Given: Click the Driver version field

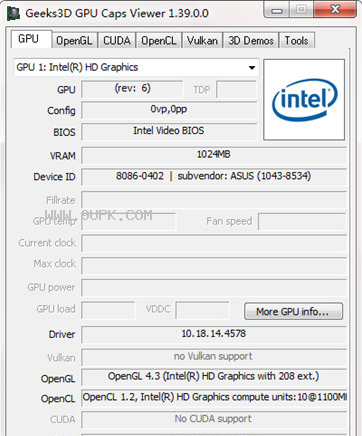Looking at the screenshot, I should [x=214, y=334].
